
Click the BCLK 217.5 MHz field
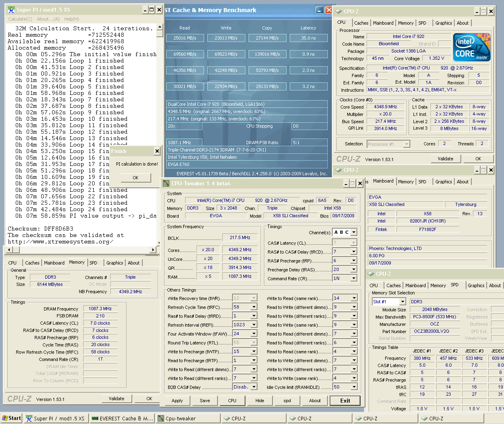[240, 237]
